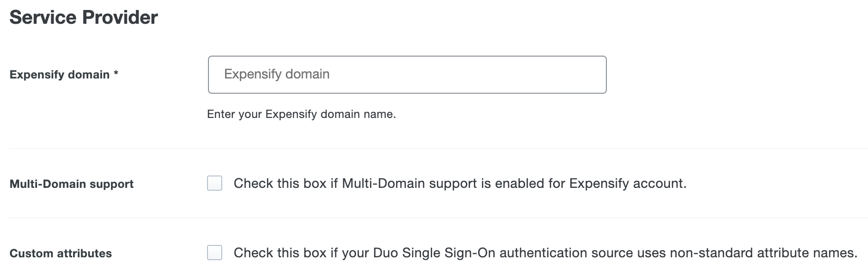
Task: Click the "Expensify domain *" field label
Action: (64, 75)
